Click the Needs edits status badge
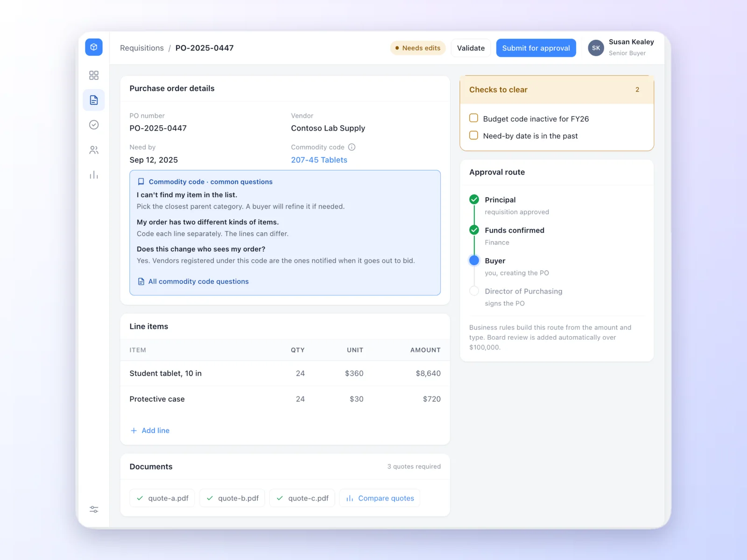 pyautogui.click(x=418, y=48)
